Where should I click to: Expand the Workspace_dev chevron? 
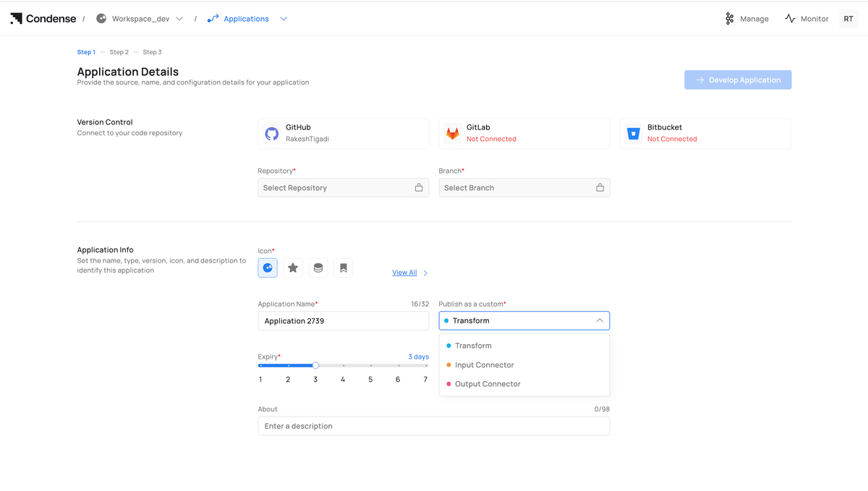[x=179, y=19]
